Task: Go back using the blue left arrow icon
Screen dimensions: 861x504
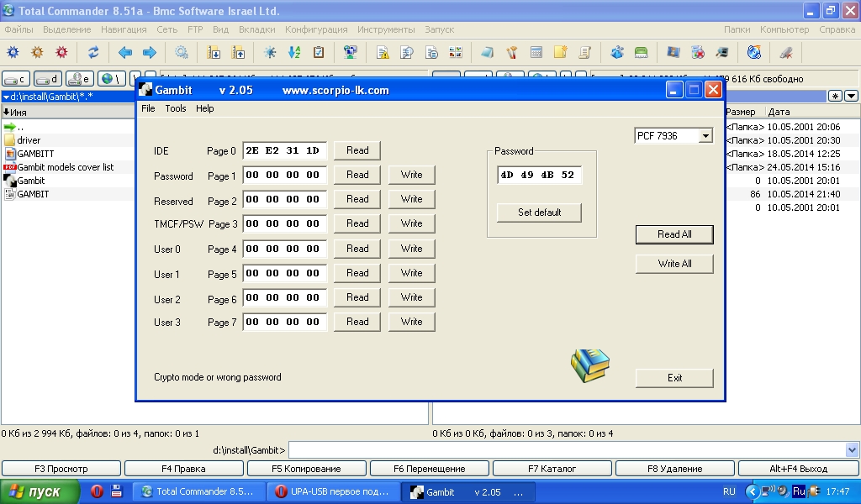Action: [125, 53]
